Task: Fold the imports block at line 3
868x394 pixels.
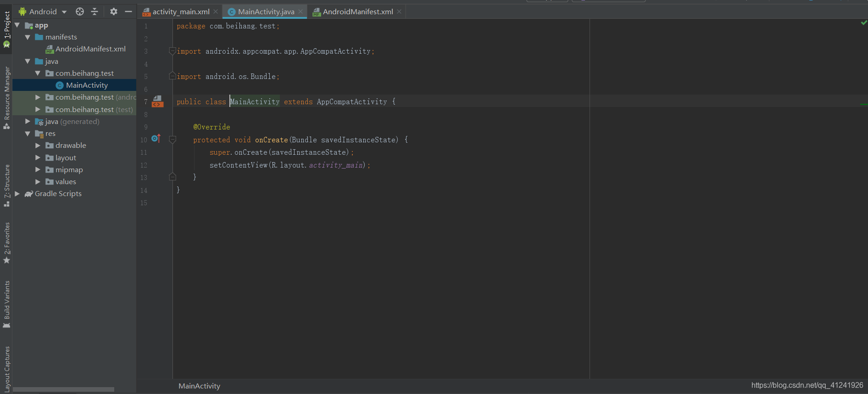Action: pos(172,51)
